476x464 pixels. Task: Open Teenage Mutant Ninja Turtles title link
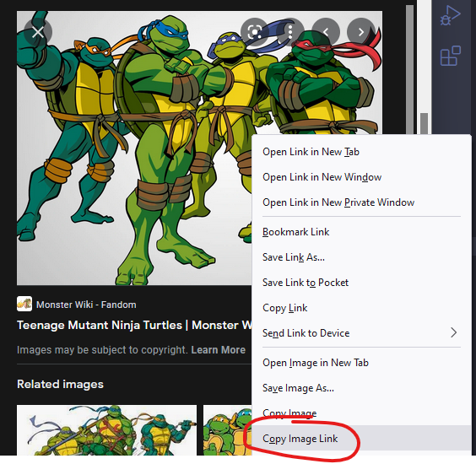click(x=134, y=325)
